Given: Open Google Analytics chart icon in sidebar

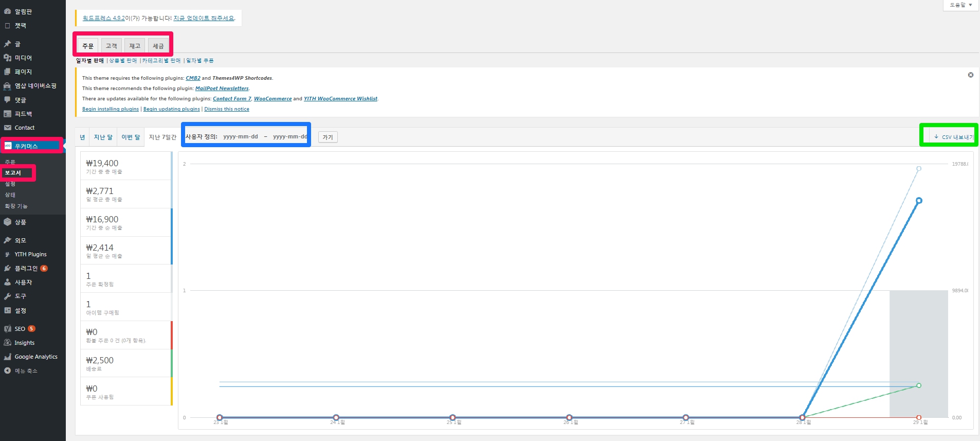Looking at the screenshot, I should 7,357.
